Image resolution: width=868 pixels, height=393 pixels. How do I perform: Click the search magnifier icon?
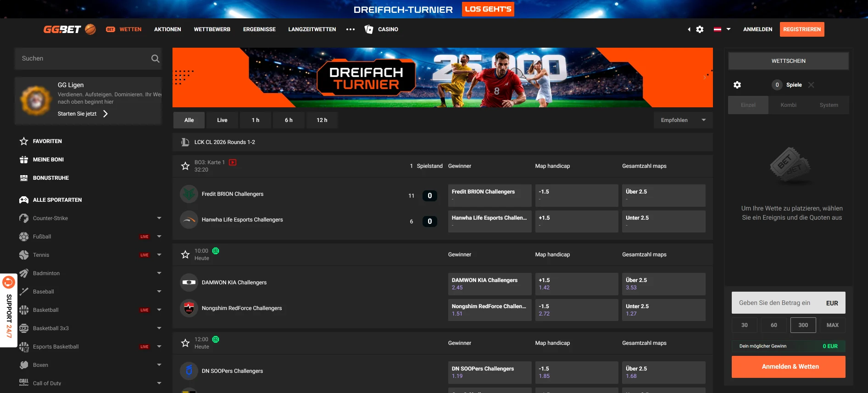(x=155, y=59)
